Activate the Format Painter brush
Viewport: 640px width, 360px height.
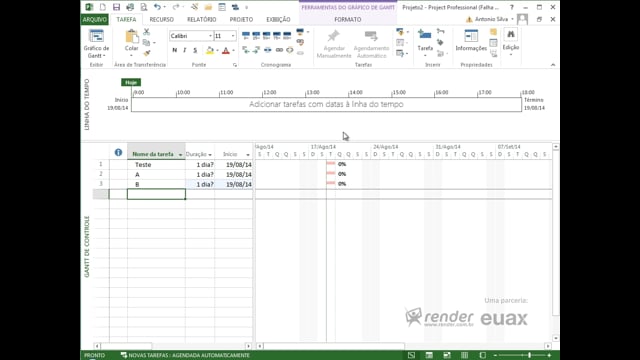point(147,53)
